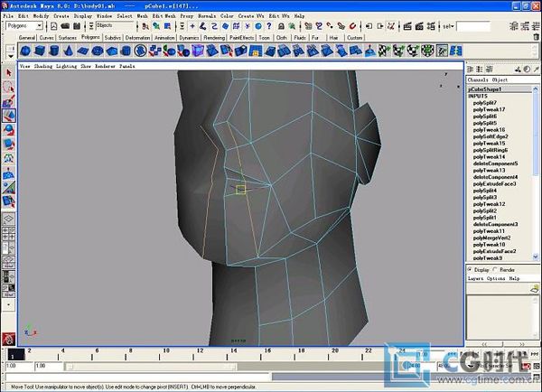Switch to the Surfaces shelf tab
Screen dimensions: 542x392
68,38
